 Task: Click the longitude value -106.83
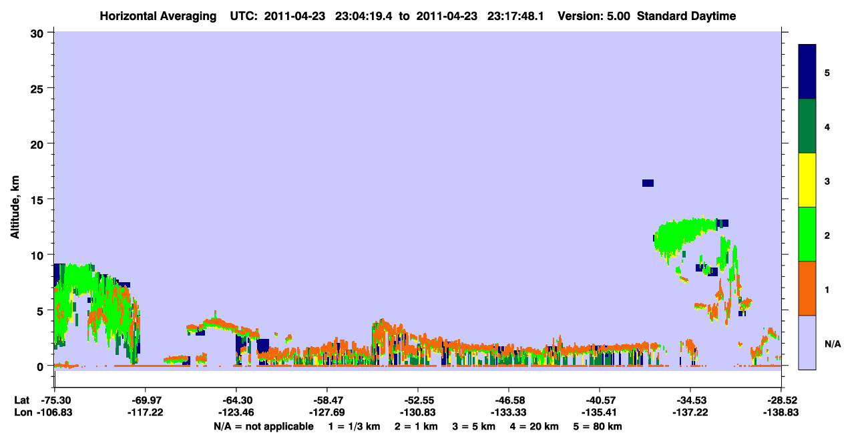pos(54,413)
